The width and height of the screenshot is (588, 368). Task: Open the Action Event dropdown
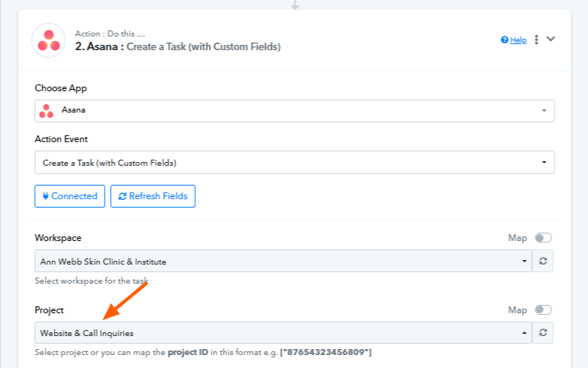pos(294,162)
